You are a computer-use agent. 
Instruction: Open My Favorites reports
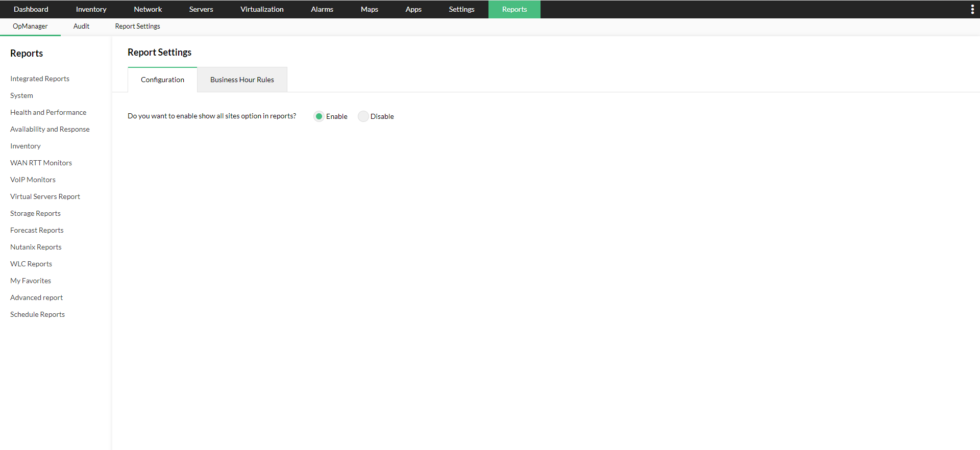tap(31, 281)
